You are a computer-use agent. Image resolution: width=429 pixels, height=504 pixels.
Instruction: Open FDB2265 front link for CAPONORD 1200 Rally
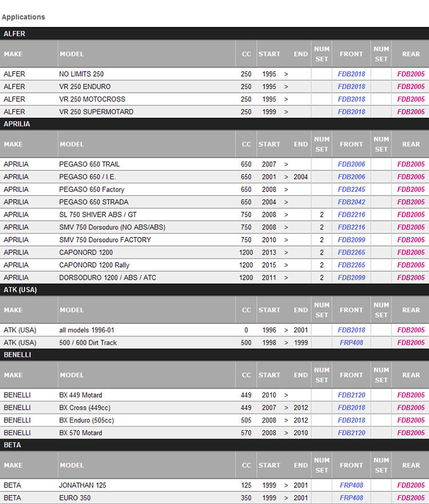point(351,265)
